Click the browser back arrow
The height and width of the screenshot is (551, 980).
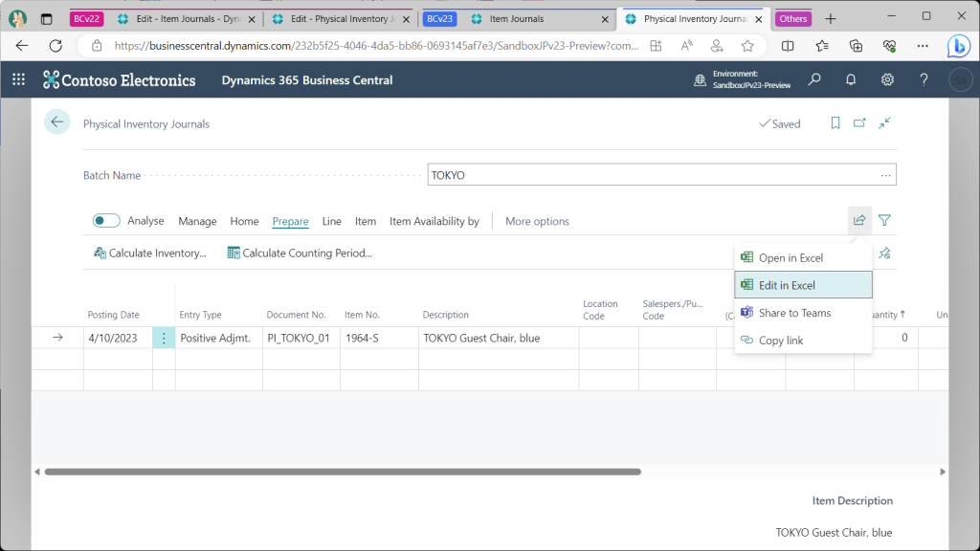coord(22,46)
